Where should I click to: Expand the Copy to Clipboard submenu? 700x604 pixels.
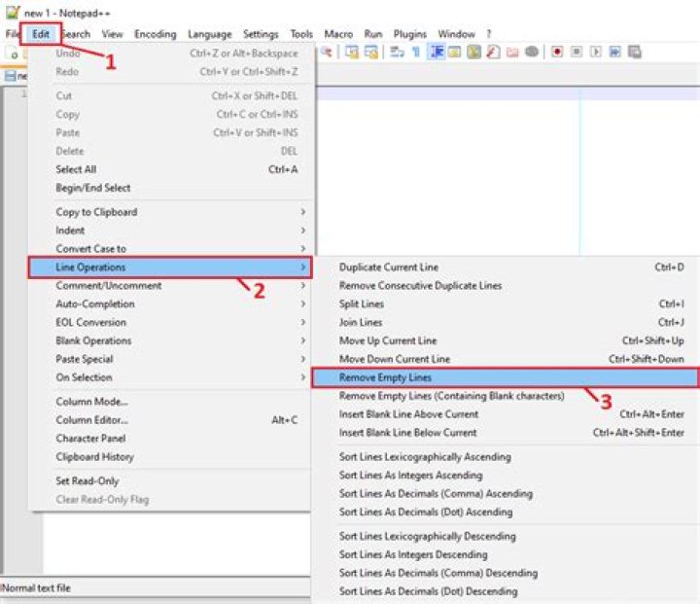pyautogui.click(x=170, y=212)
